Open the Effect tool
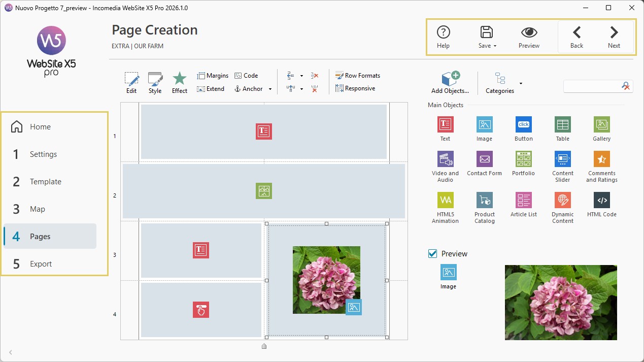644x362 pixels. click(180, 82)
